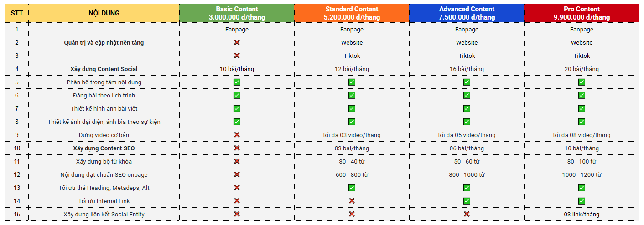Select the Basic Content header cell
The height and width of the screenshot is (225, 644).
click(237, 13)
